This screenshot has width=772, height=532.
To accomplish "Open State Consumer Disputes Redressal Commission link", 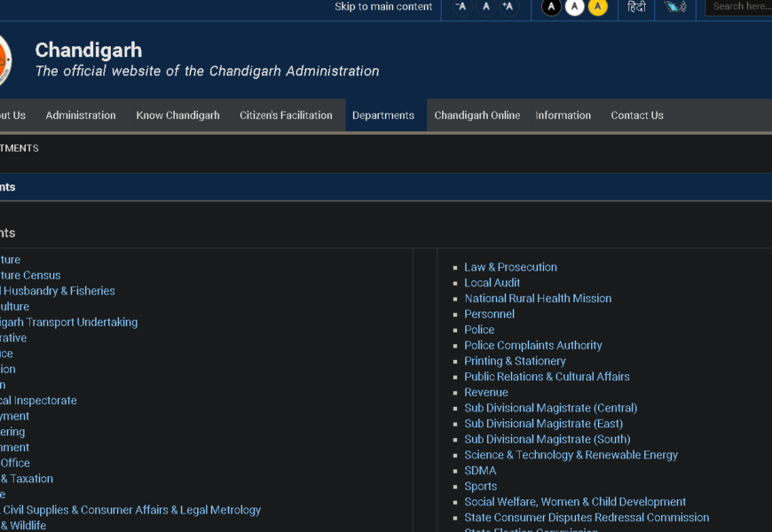I will point(587,518).
